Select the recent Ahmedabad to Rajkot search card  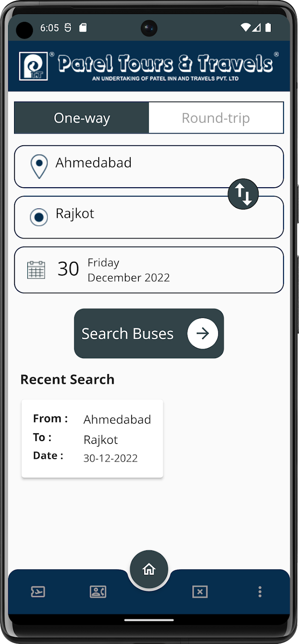coord(92,438)
